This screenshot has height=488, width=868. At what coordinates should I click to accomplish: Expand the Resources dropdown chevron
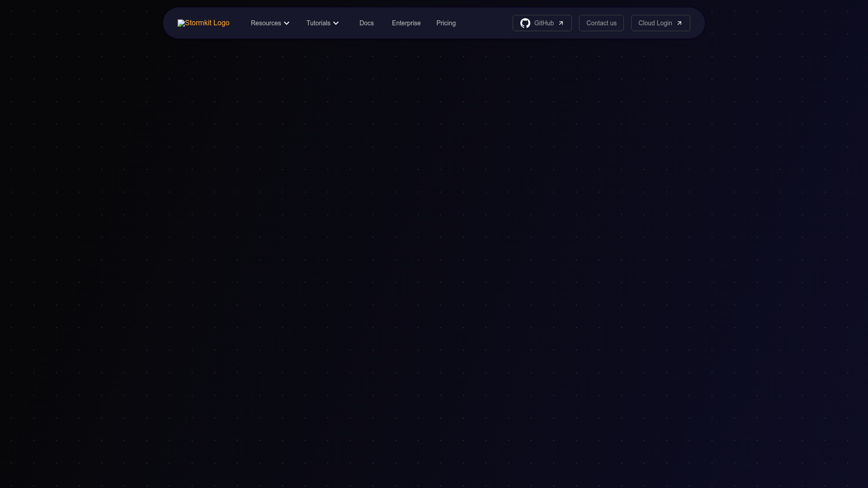pyautogui.click(x=287, y=23)
